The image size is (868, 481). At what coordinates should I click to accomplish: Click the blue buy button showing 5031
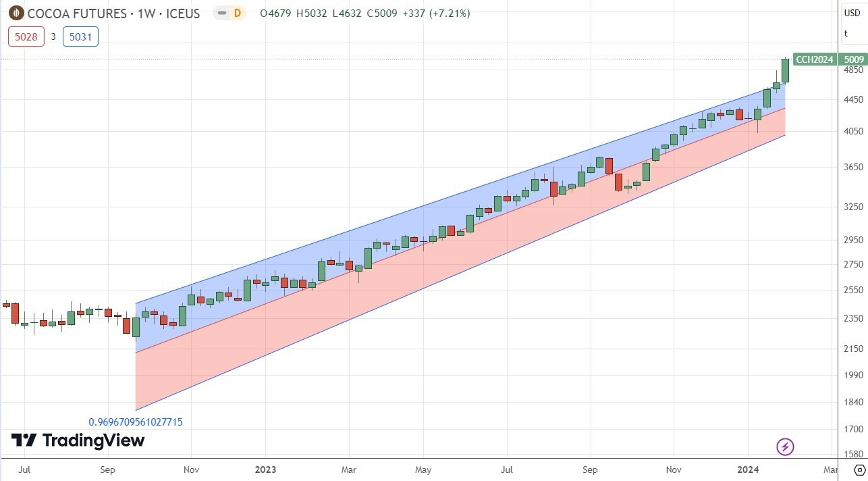(x=80, y=36)
